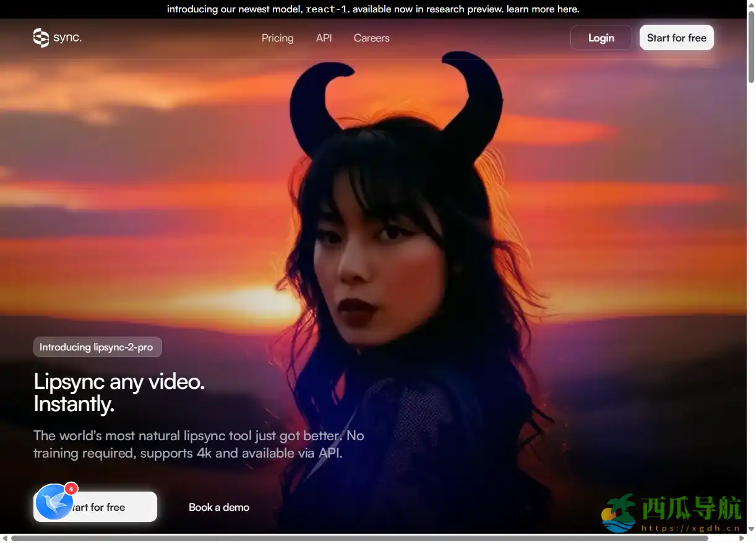Go to the Careers nav link
Image resolution: width=756 pixels, height=543 pixels.
pos(371,38)
